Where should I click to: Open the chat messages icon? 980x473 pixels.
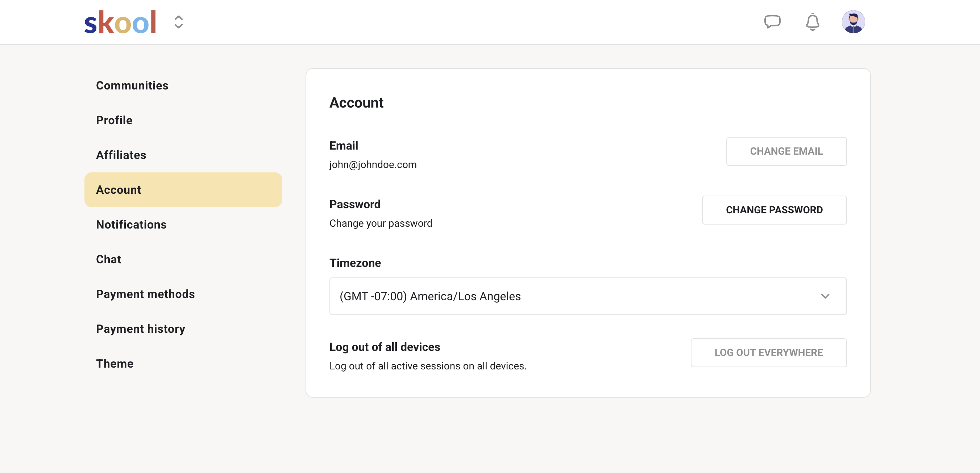(772, 22)
